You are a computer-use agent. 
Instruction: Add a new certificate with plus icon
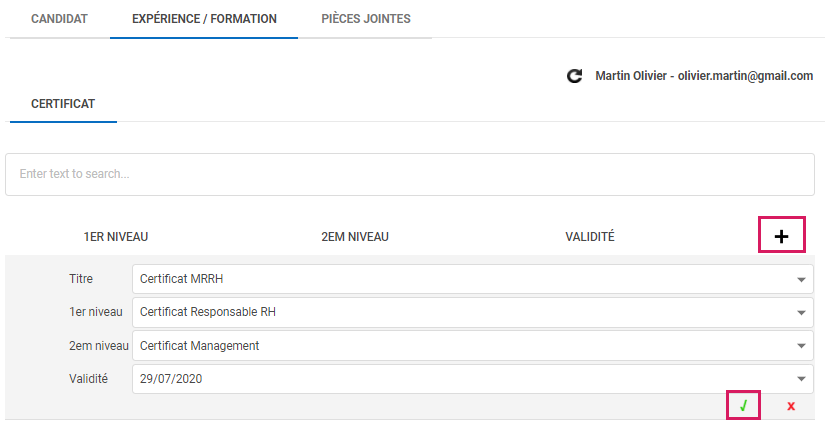tap(782, 237)
